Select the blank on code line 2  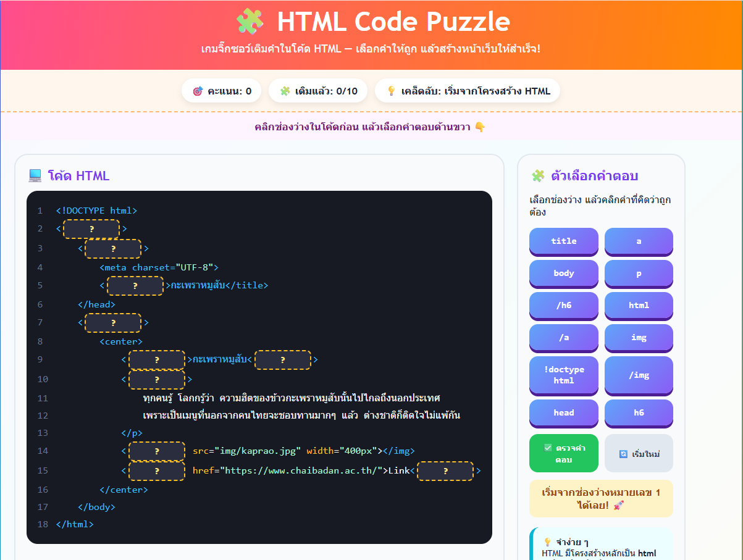(x=91, y=229)
